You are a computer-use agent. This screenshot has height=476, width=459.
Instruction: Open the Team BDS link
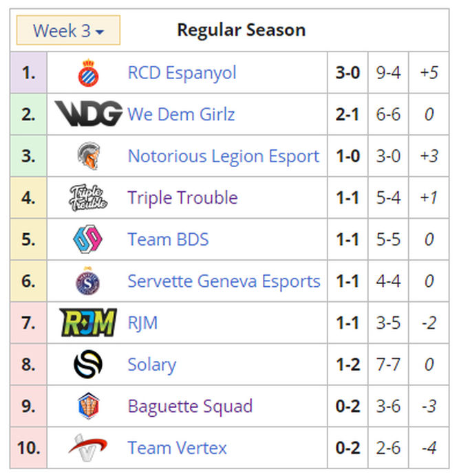coord(169,239)
